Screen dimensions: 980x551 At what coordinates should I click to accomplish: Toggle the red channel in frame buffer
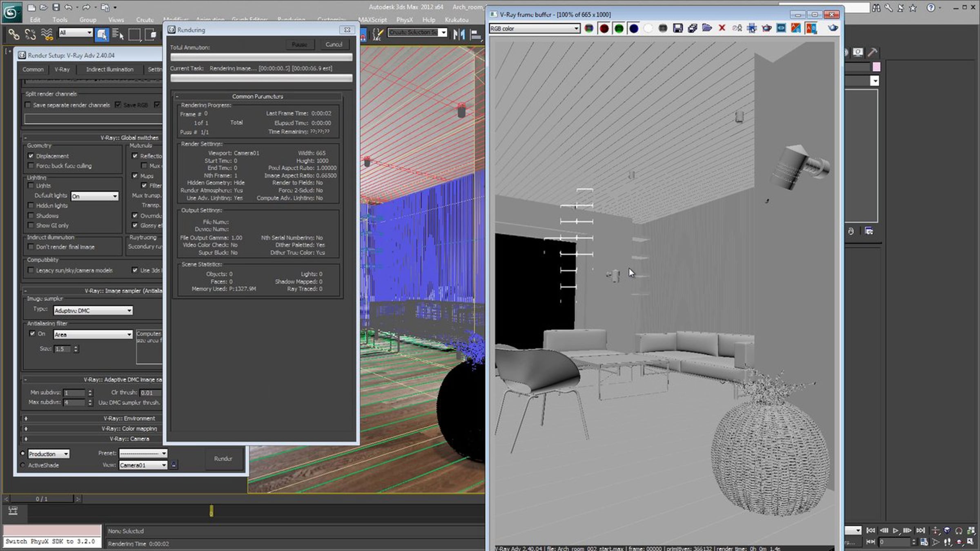(x=604, y=28)
